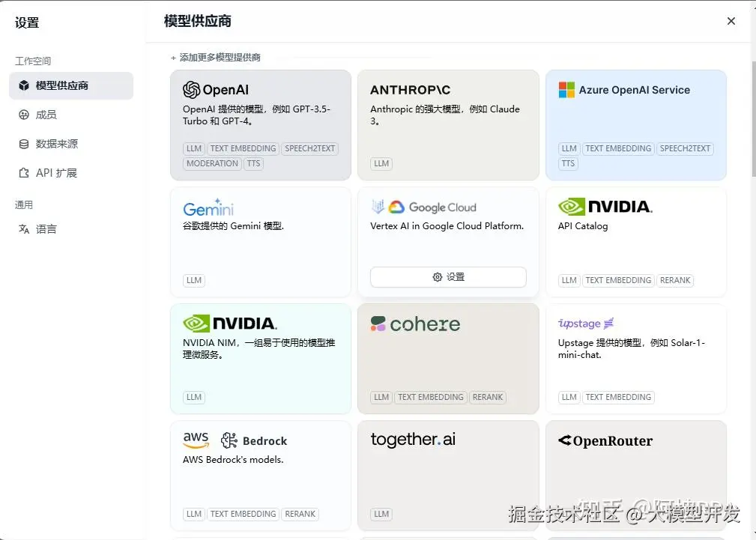This screenshot has height=540, width=756.
Task: Click the database icon beside 数据来源
Action: tap(24, 144)
